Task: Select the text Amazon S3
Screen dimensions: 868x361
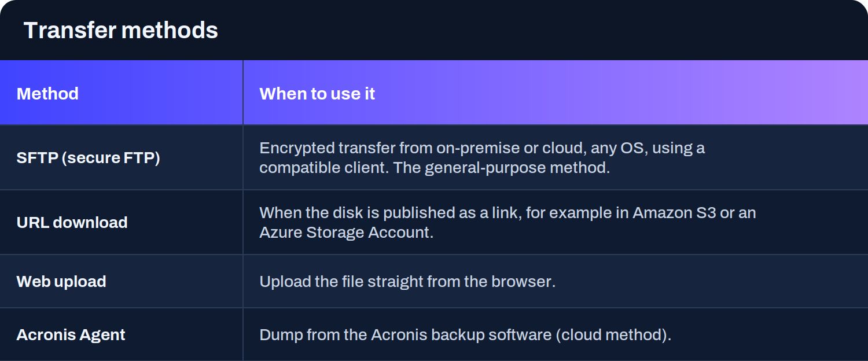Action: tap(674, 212)
